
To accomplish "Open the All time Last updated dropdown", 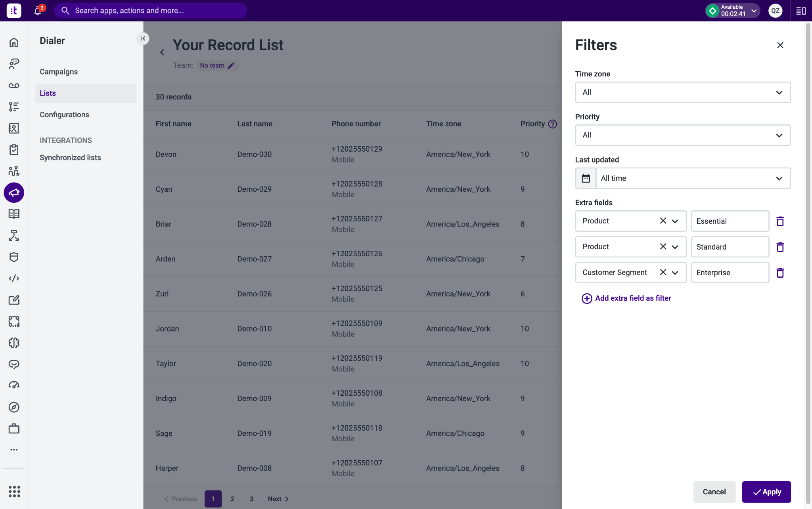I will 693,178.
